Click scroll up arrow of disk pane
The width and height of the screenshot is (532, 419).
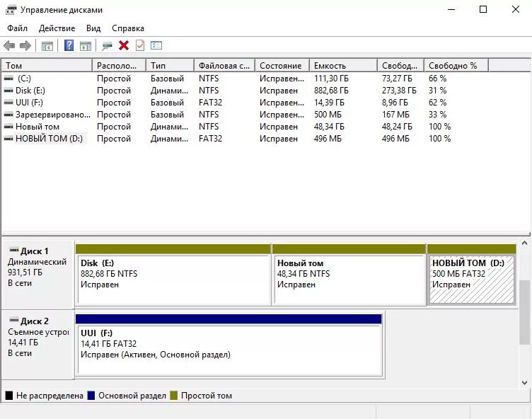pos(524,243)
